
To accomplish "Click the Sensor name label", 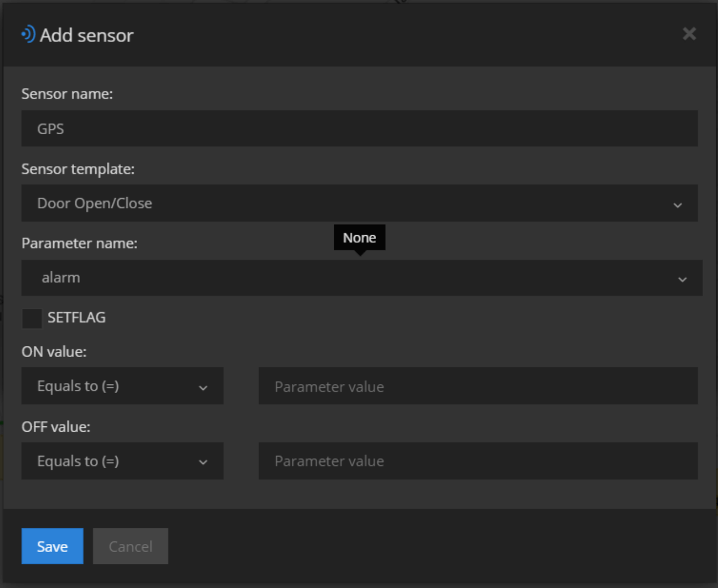I will coord(67,94).
